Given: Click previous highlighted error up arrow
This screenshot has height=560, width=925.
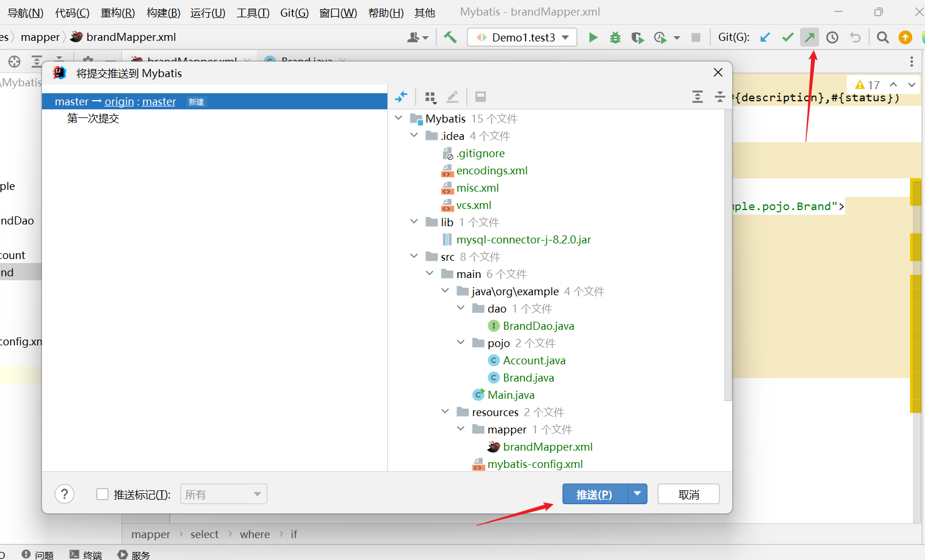Looking at the screenshot, I should 893,85.
